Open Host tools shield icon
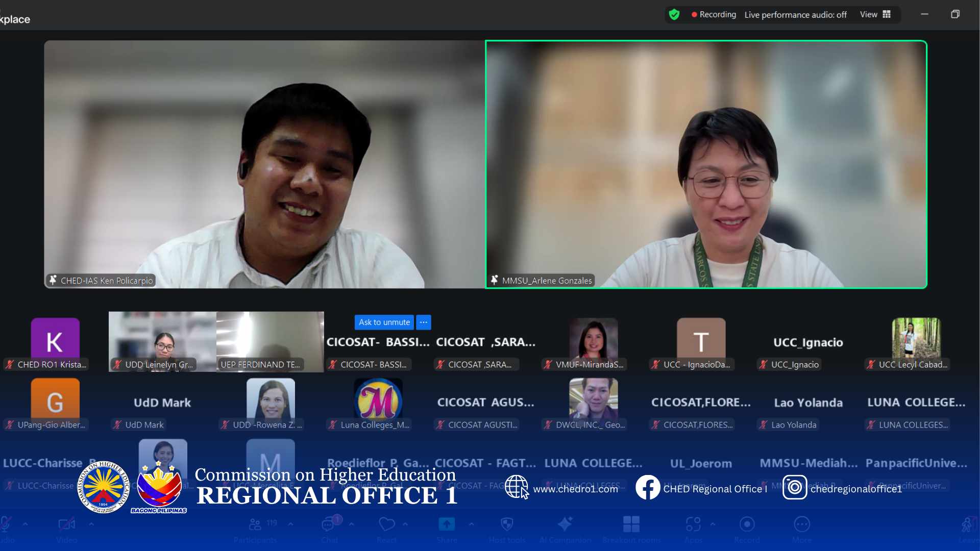The width and height of the screenshot is (980, 551). click(x=507, y=524)
